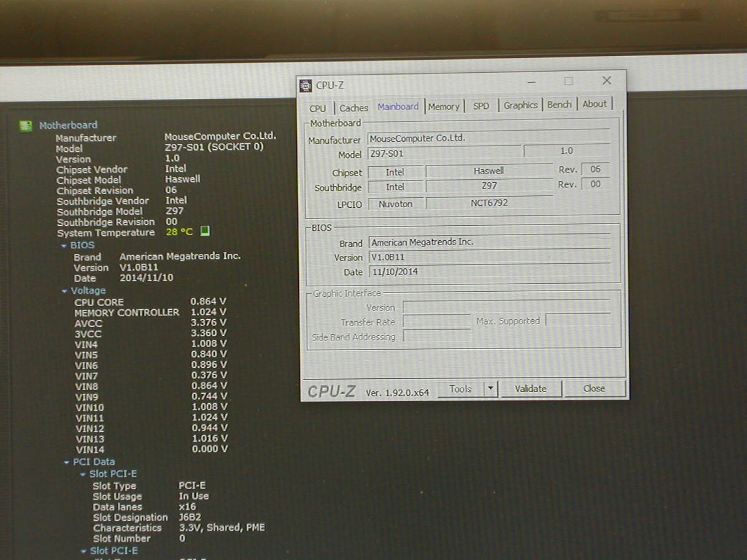Click the VIN12 value "0.944 V"
This screenshot has height=560, width=747.
coord(209,428)
